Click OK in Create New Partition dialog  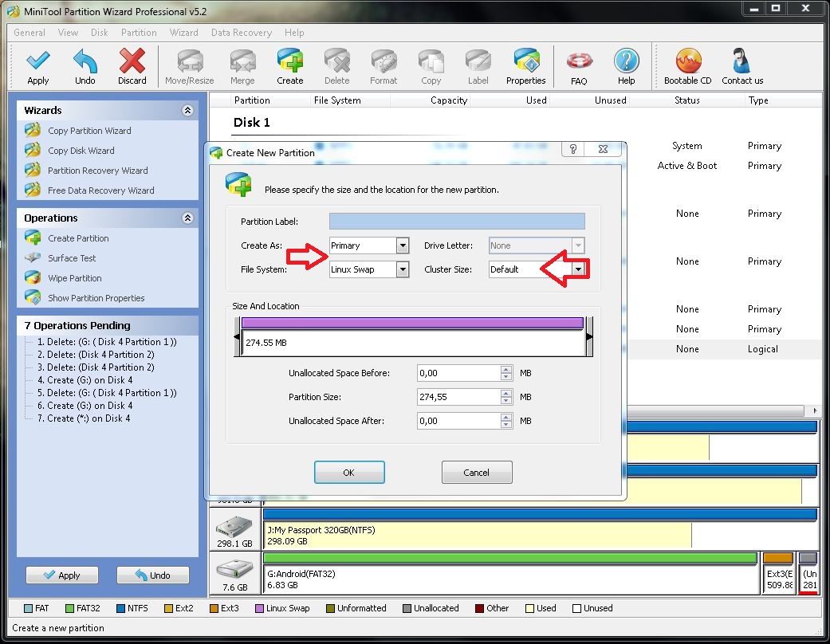(x=349, y=472)
